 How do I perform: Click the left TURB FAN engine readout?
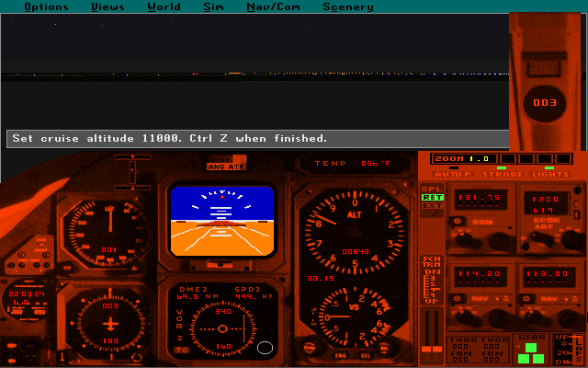[460, 350]
